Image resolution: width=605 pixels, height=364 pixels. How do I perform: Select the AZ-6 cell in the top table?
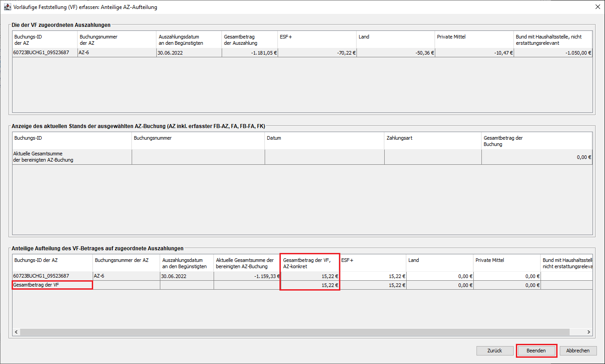117,52
